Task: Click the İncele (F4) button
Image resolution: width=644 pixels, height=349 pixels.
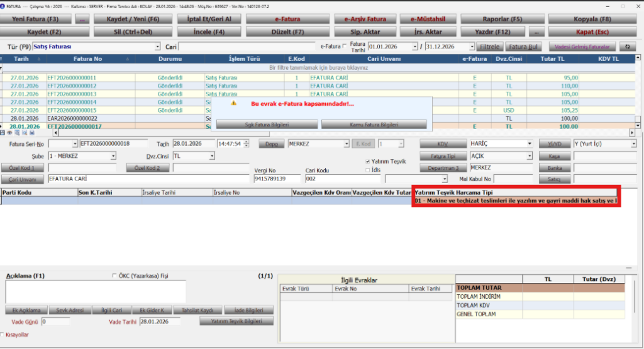Action: point(209,31)
